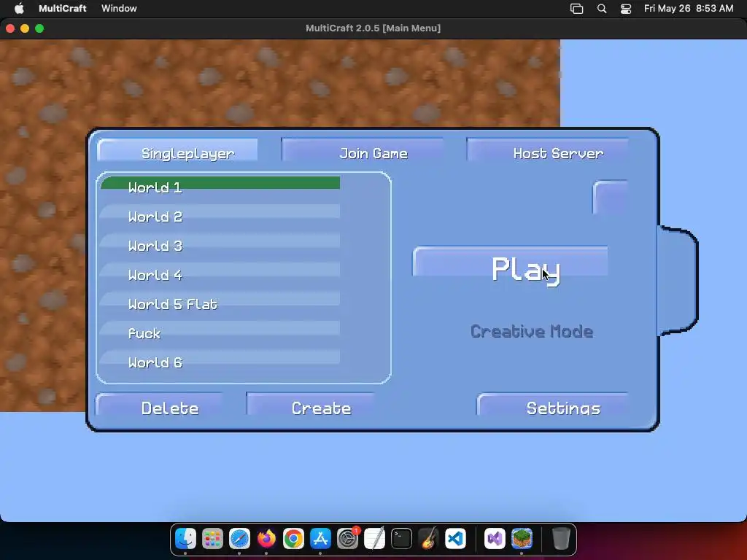The image size is (747, 560).
Task: Launch Safari from the dock
Action: [x=239, y=539]
